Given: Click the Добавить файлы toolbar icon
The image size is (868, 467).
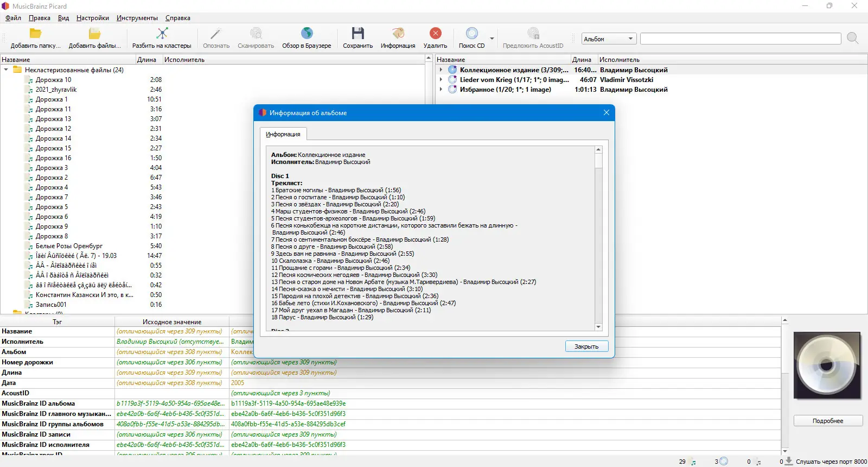Looking at the screenshot, I should coord(95,34).
